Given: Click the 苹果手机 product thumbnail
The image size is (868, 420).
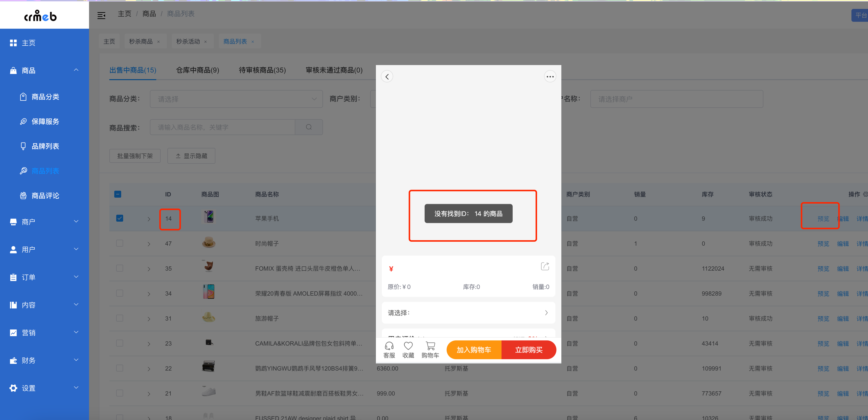Looking at the screenshot, I should (x=208, y=217).
